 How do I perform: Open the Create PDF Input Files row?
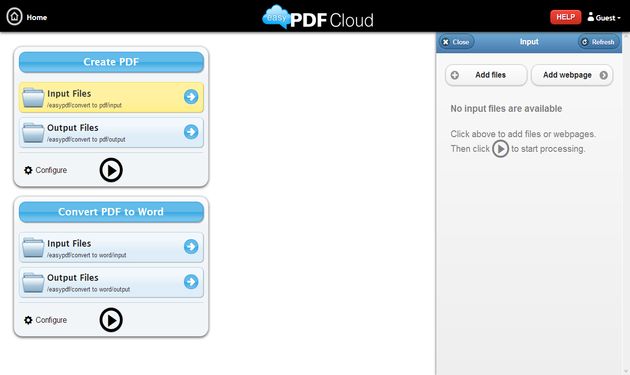(111, 97)
